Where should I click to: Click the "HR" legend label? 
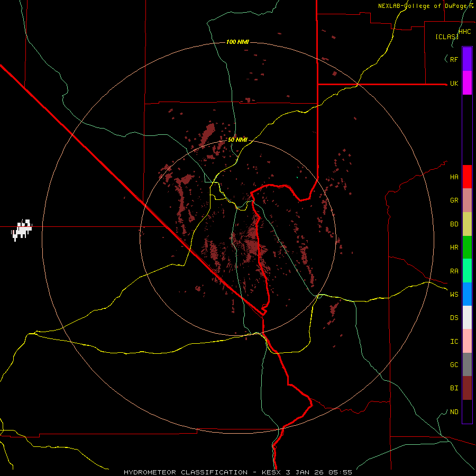tap(454, 248)
